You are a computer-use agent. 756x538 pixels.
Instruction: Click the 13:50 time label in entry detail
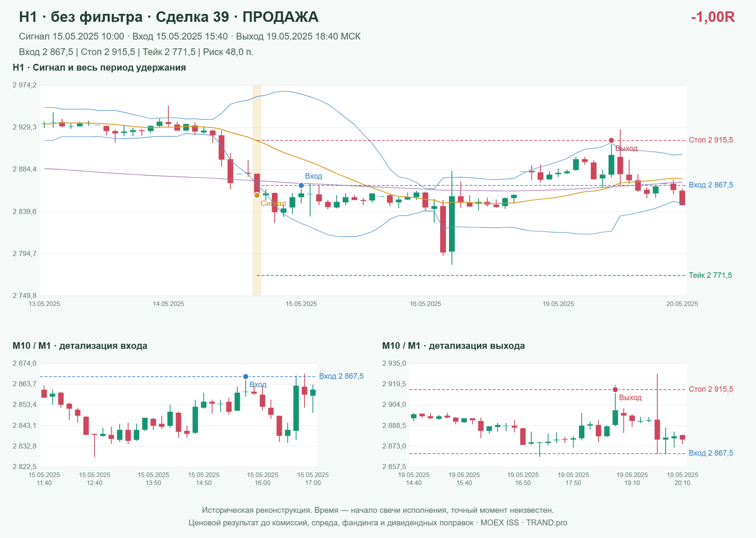click(153, 483)
